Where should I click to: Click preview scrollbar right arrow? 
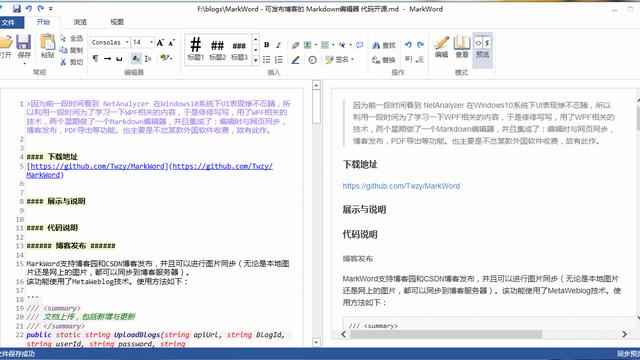tap(624, 334)
